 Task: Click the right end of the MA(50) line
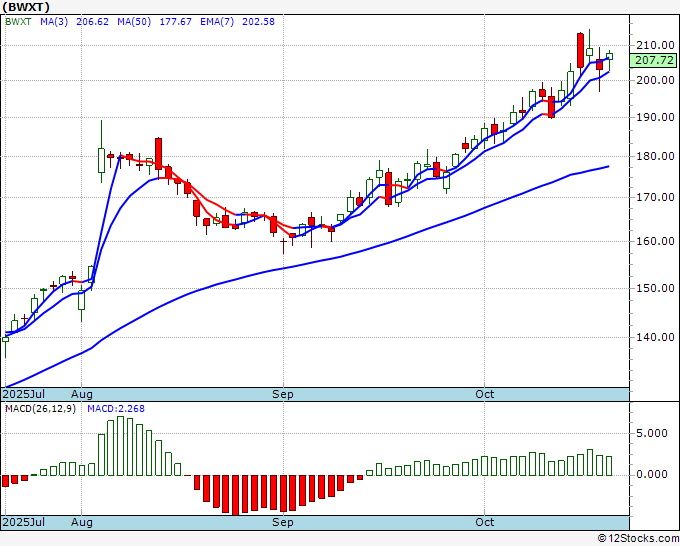608,167
